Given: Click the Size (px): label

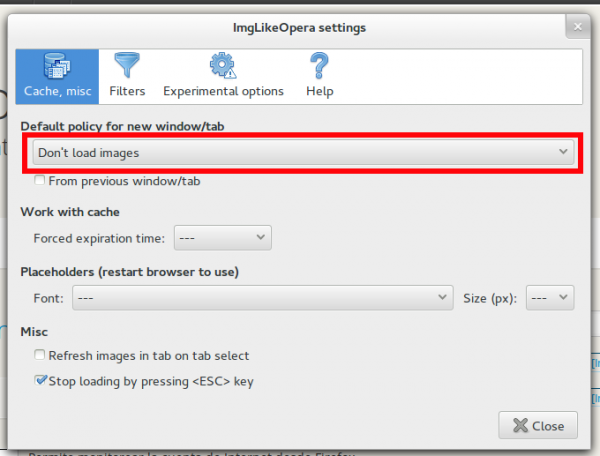Looking at the screenshot, I should click(x=490, y=298).
